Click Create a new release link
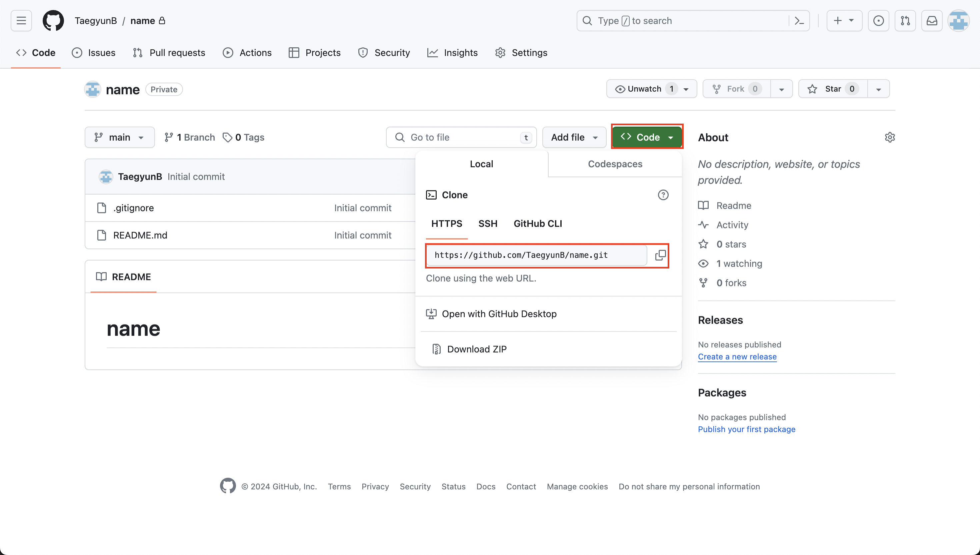Image resolution: width=980 pixels, height=555 pixels. (737, 356)
